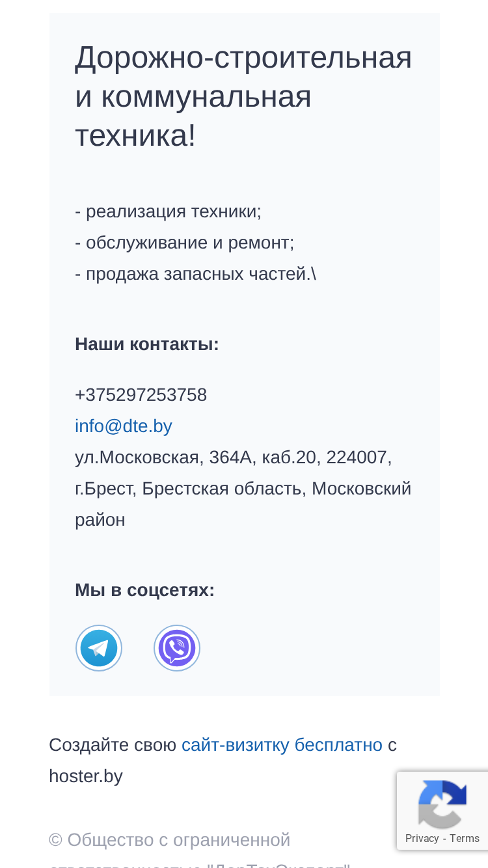This screenshot has height=868, width=488.
Task: Click the реализация техники list line
Action: click(x=168, y=211)
